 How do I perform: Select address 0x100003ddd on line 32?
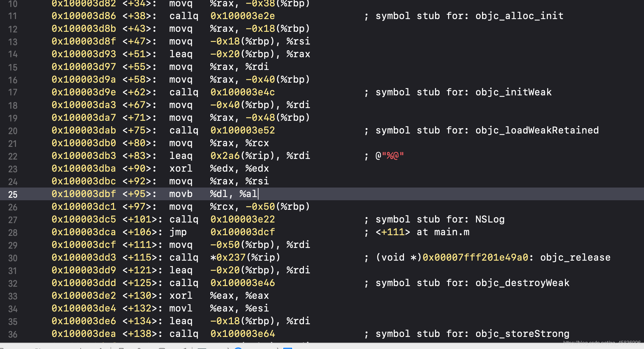click(84, 283)
